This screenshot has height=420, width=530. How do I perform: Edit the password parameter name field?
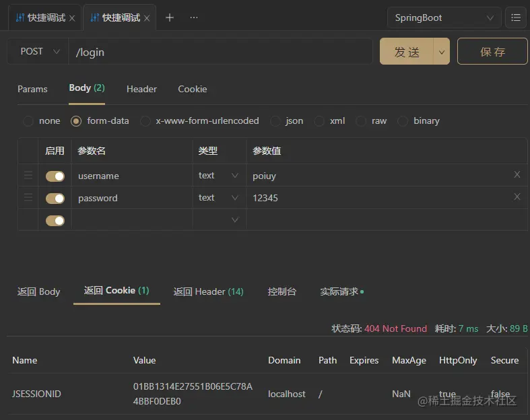click(x=132, y=198)
